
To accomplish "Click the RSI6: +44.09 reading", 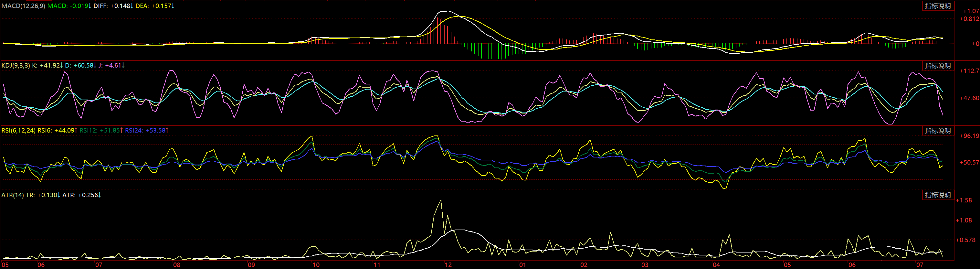I will click(x=58, y=131).
